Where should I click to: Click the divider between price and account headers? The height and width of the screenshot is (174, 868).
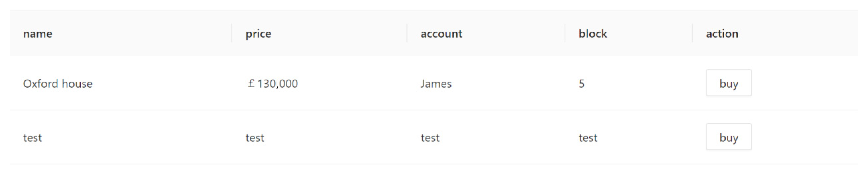point(407,33)
